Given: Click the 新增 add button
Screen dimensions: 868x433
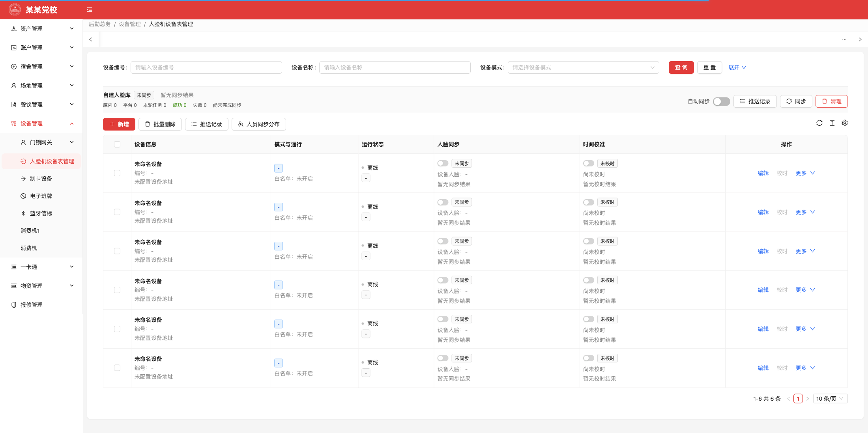Looking at the screenshot, I should [x=119, y=124].
